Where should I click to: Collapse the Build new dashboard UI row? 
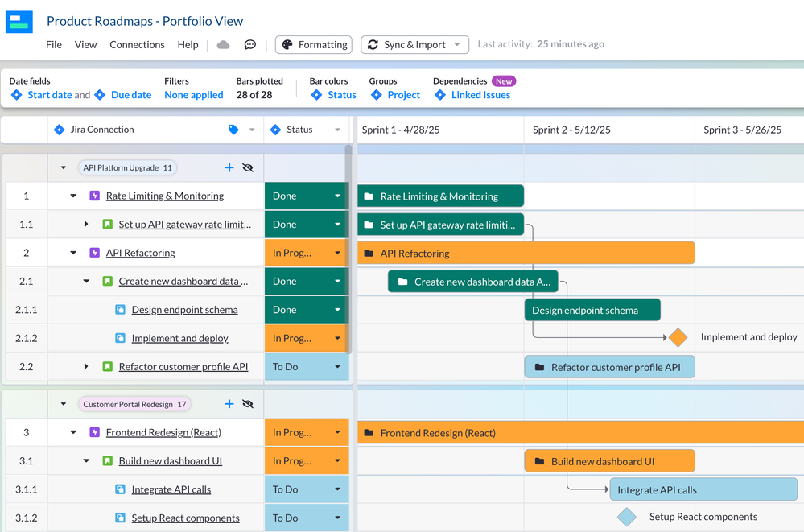[x=86, y=460]
